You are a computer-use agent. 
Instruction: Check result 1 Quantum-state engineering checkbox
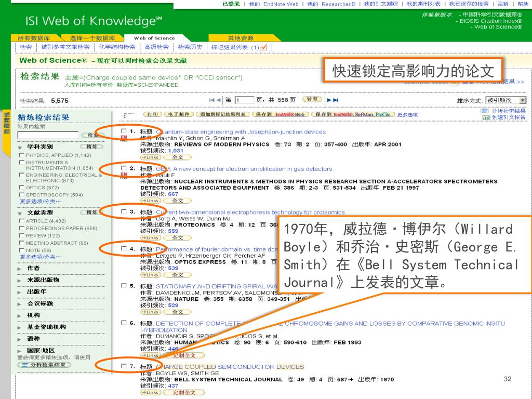pos(124,131)
